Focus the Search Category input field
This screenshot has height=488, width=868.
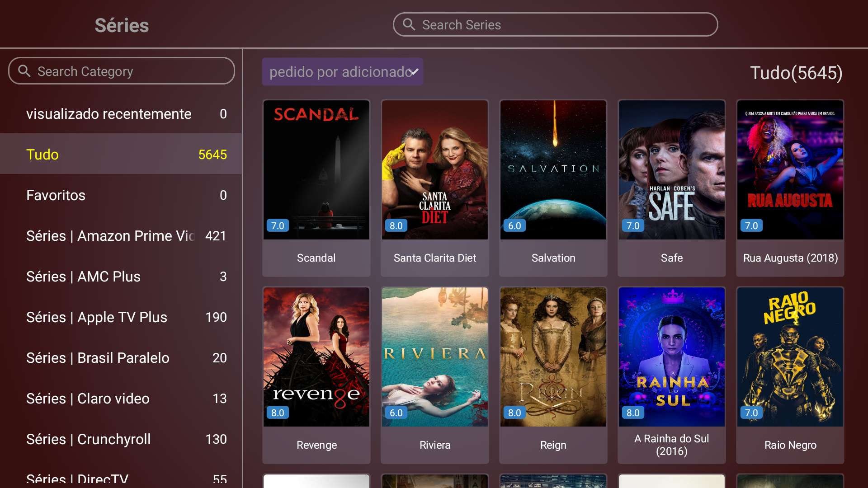click(x=121, y=71)
